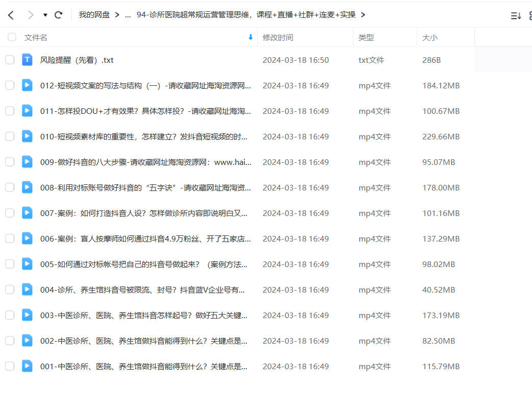Click video icon of 004-诊所 file
The image size is (532, 408).
(27, 289)
